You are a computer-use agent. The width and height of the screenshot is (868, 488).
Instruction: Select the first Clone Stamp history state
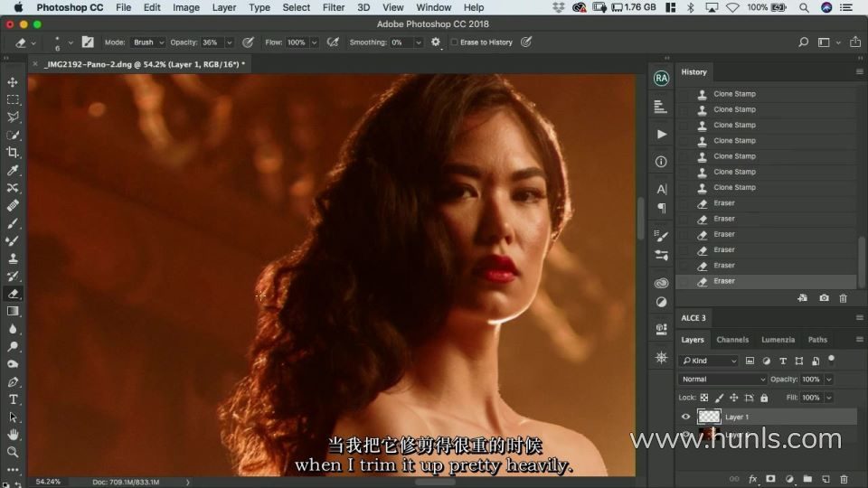768,94
